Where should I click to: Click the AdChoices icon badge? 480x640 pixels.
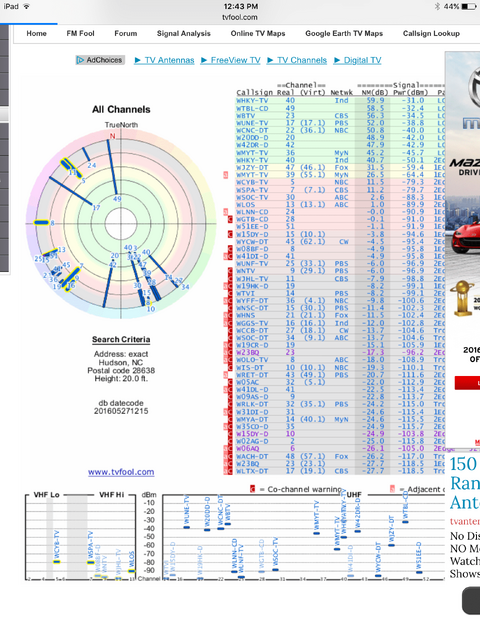(100, 60)
